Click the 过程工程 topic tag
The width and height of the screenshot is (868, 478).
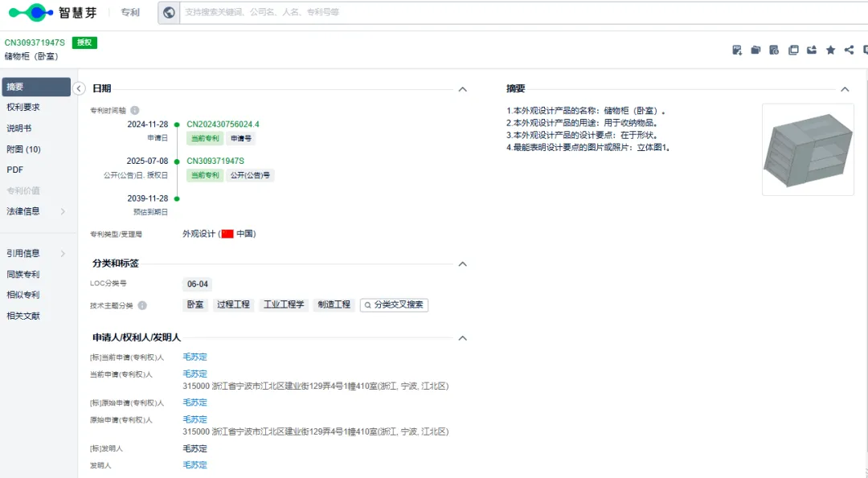pos(233,304)
